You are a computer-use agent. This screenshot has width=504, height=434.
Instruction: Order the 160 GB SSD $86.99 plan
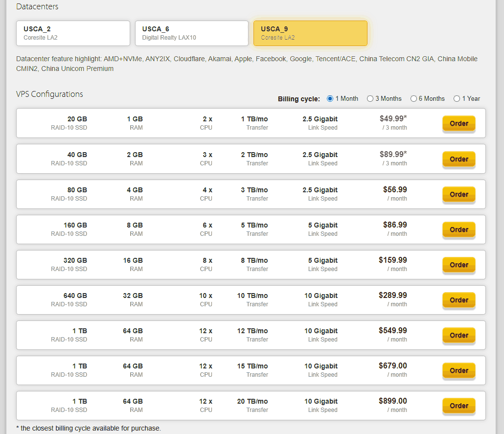(458, 229)
